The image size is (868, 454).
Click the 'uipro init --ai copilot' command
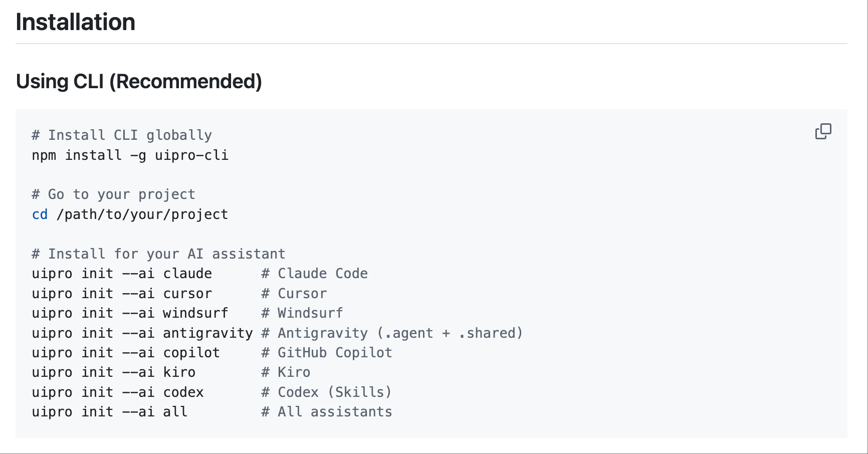coord(126,353)
